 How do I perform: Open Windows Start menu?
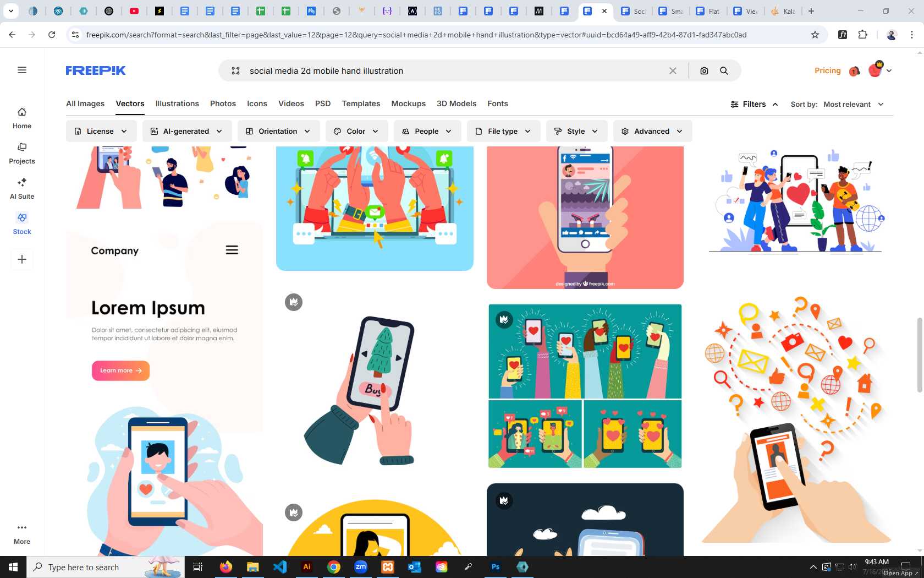pyautogui.click(x=13, y=567)
